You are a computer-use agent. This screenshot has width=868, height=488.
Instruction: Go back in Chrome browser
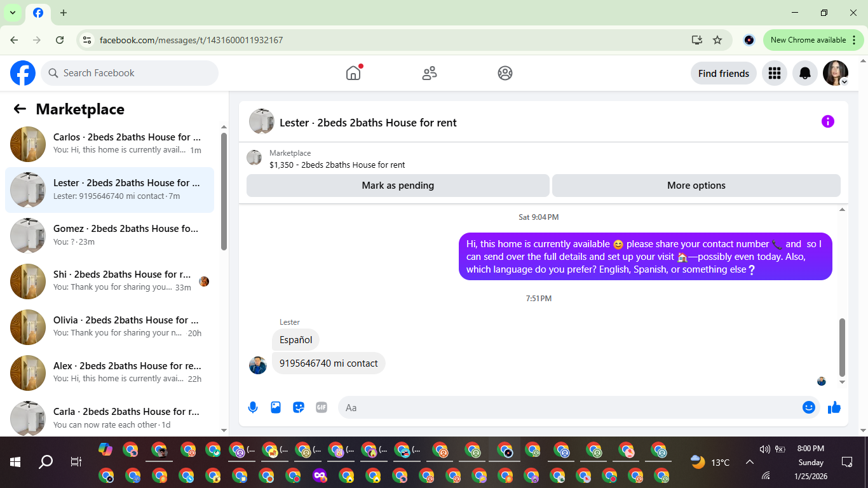14,40
